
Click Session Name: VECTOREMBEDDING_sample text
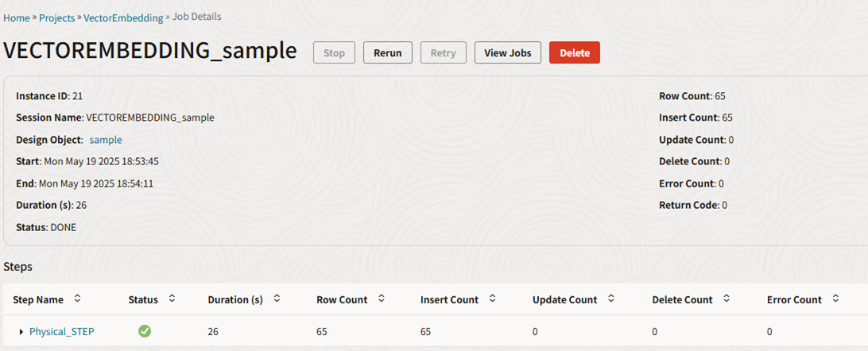115,118
